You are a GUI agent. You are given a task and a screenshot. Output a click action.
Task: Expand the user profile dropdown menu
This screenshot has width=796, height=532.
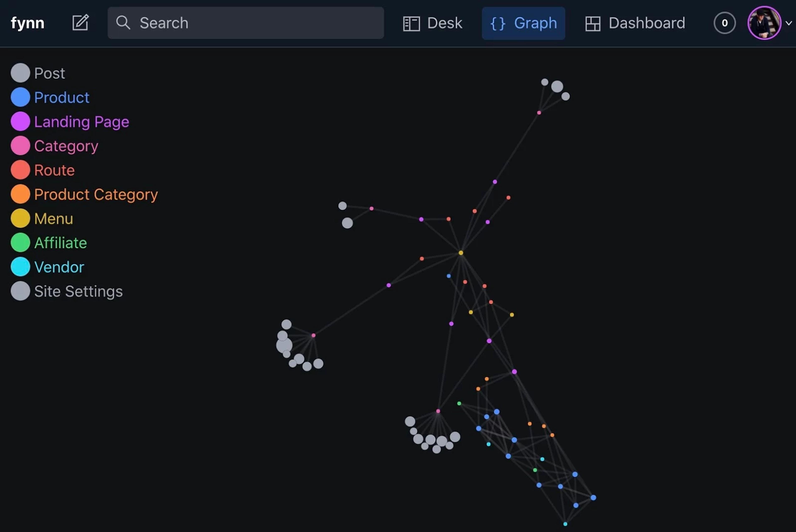point(788,23)
